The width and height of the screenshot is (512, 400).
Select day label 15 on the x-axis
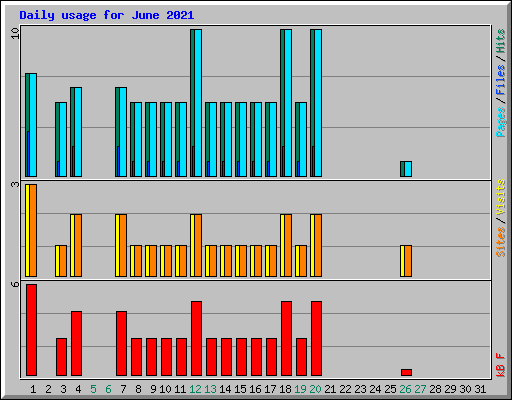[x=240, y=389]
